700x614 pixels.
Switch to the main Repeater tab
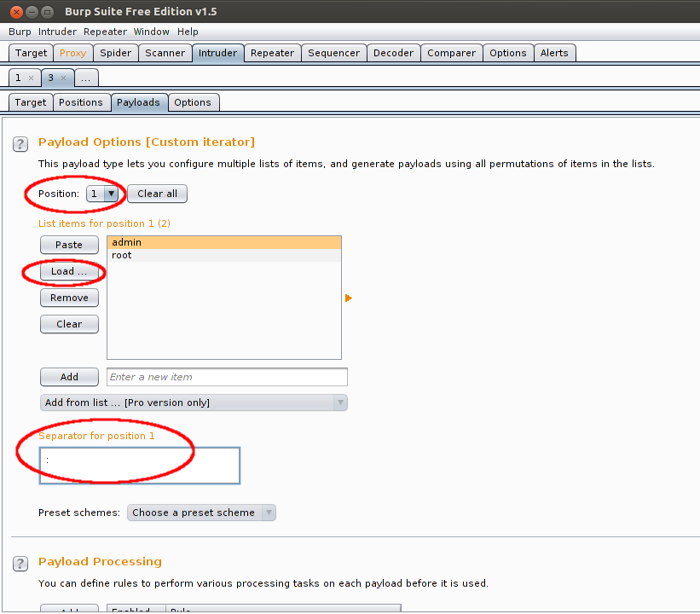point(272,53)
